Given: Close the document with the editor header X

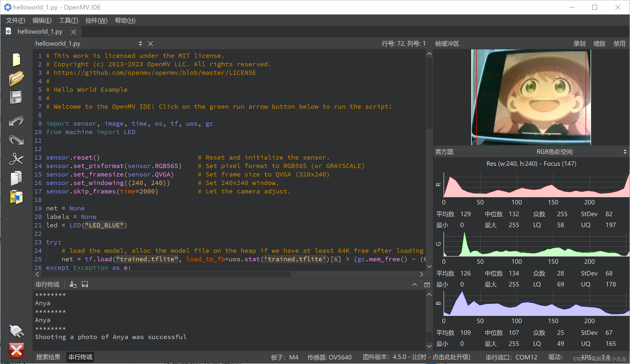Looking at the screenshot, I should [x=151, y=44].
